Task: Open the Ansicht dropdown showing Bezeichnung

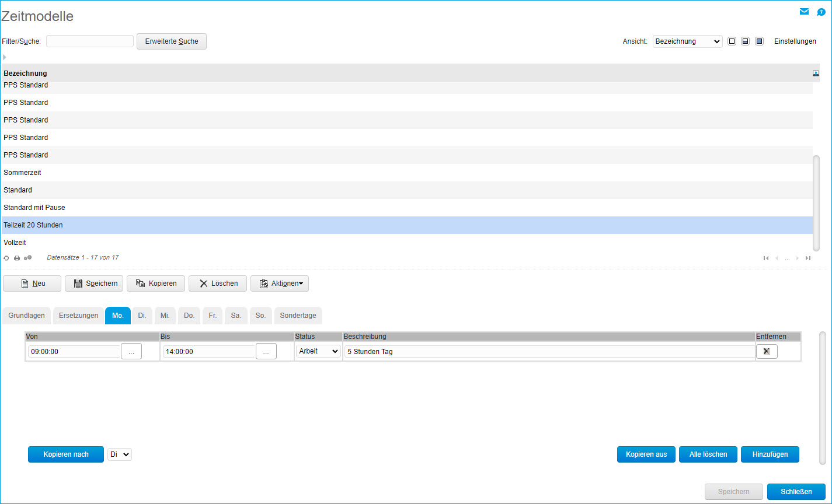Action: coord(687,41)
